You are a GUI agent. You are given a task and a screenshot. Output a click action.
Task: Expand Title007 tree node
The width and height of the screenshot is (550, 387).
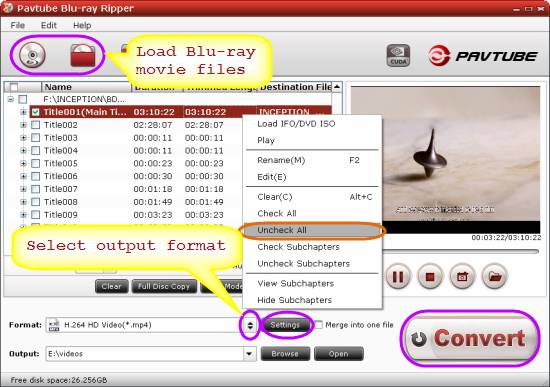pyautogui.click(x=23, y=189)
